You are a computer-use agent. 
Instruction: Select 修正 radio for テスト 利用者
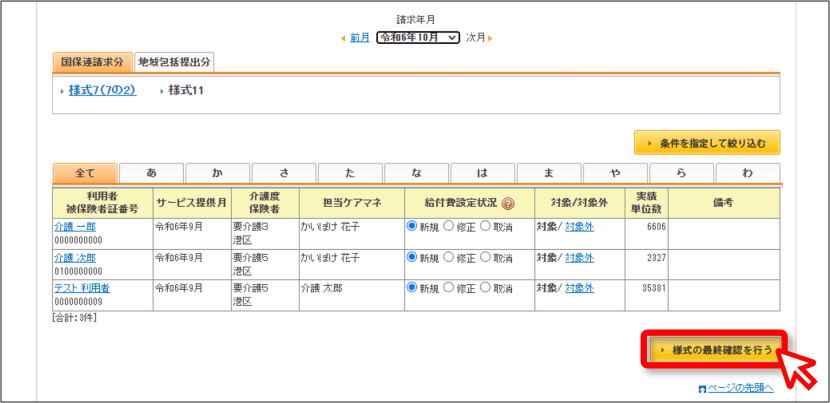pyautogui.click(x=448, y=288)
